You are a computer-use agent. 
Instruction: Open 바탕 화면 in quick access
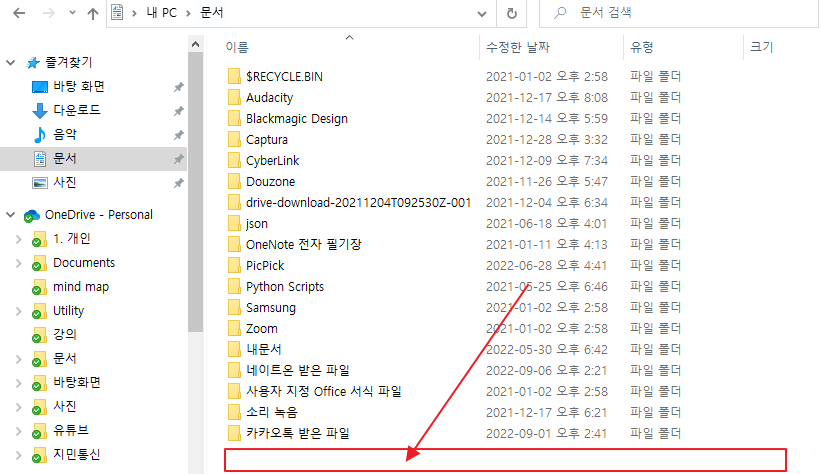point(79,86)
